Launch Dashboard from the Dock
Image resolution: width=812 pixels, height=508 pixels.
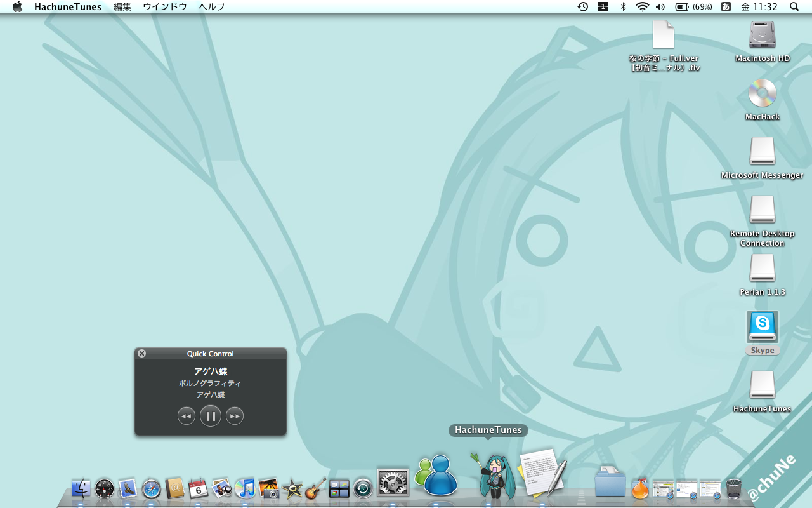104,488
